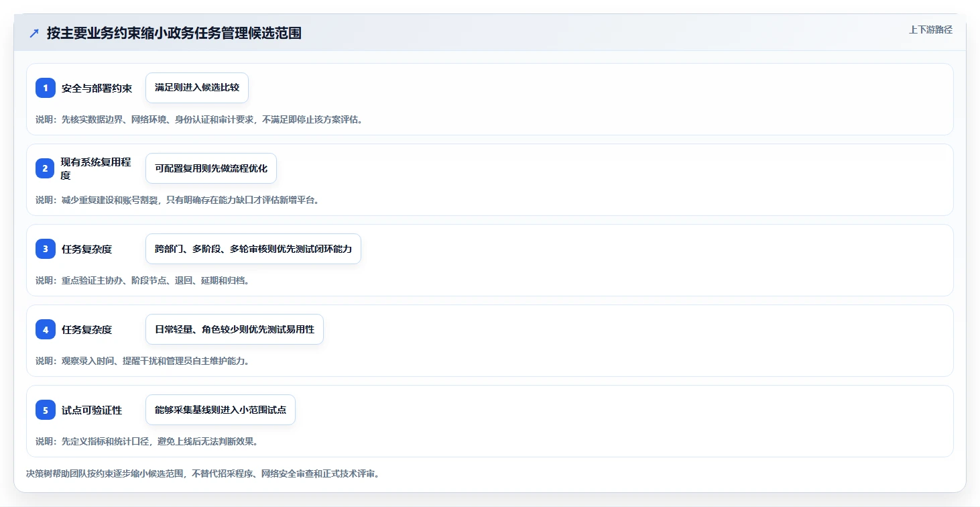This screenshot has width=980, height=507.
Task: Select the 可配置复用则先做流程优化 chip
Action: [x=211, y=168]
